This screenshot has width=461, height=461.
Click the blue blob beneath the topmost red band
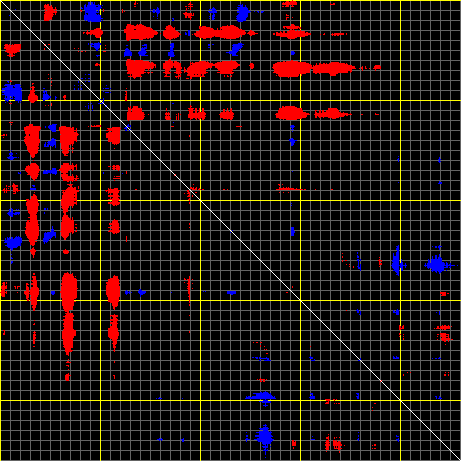tap(236, 49)
